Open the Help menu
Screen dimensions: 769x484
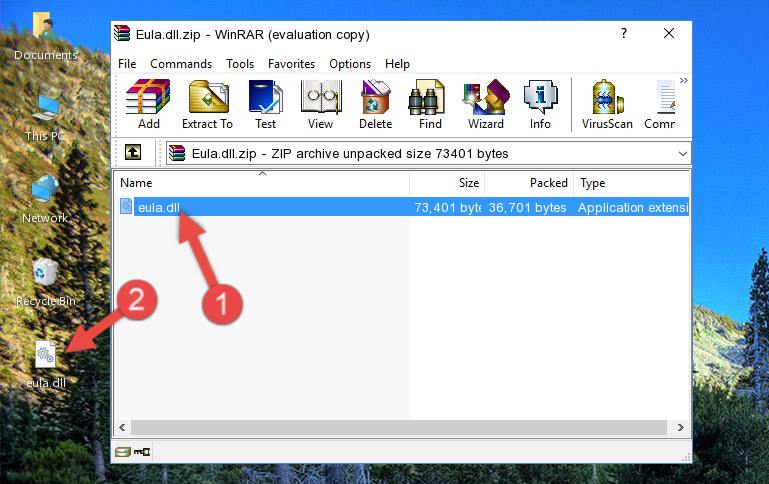[397, 64]
